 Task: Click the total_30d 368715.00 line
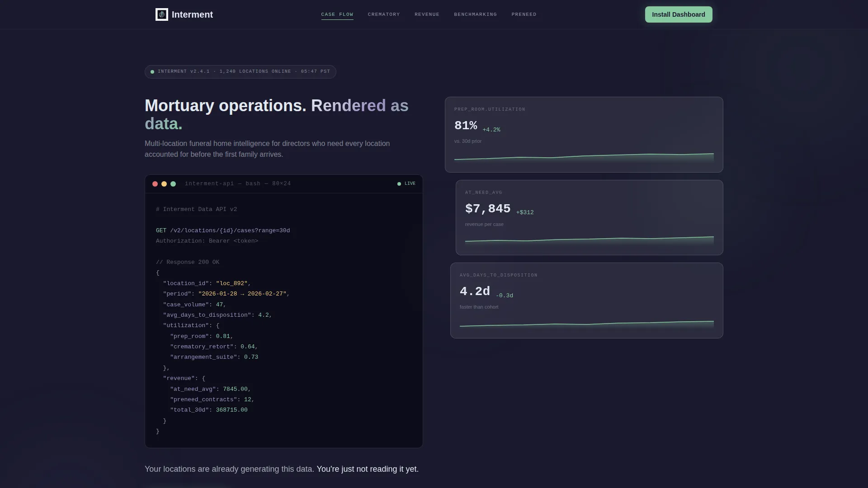tap(209, 410)
